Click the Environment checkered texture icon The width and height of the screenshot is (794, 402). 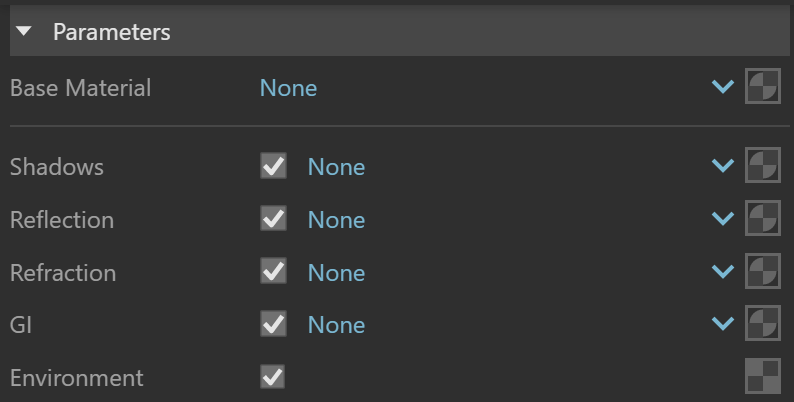pos(763,376)
